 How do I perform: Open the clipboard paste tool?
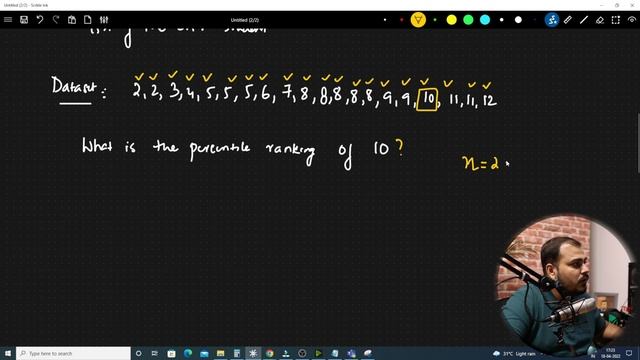(x=72, y=20)
